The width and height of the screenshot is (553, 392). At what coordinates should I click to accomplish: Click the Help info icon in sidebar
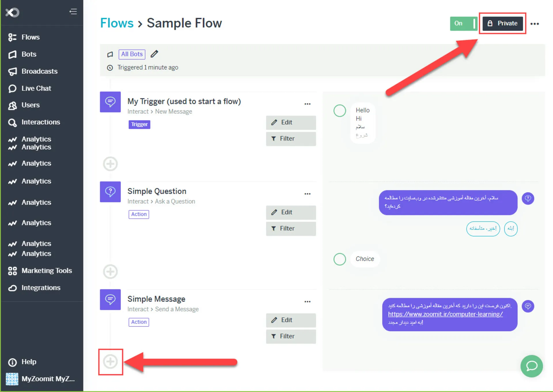(x=12, y=362)
